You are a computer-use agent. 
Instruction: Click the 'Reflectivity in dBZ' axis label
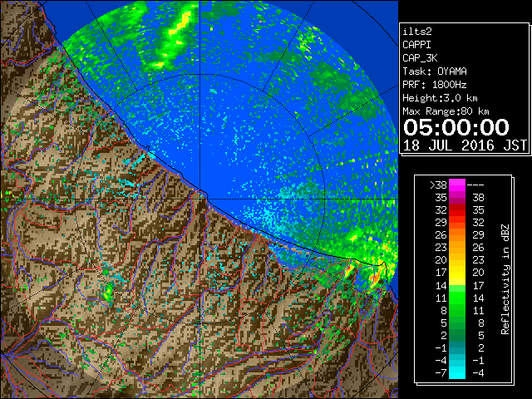click(x=505, y=279)
